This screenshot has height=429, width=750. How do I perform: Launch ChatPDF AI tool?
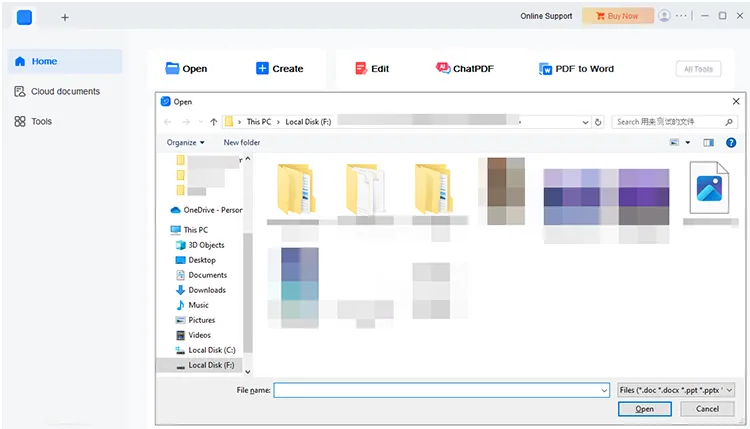point(464,68)
